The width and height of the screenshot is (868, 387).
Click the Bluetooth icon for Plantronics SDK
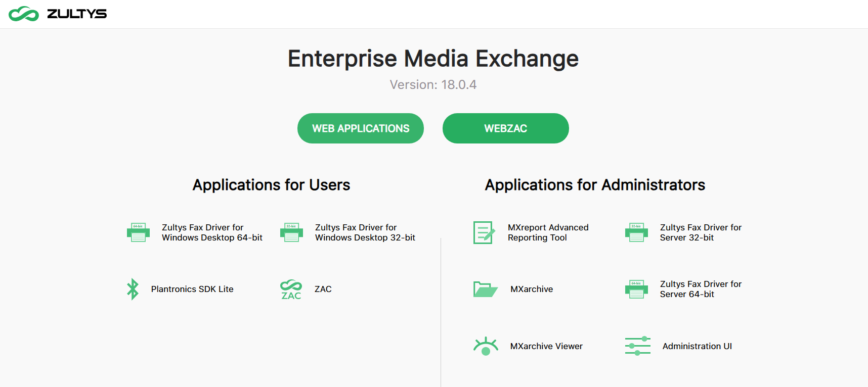pyautogui.click(x=133, y=289)
